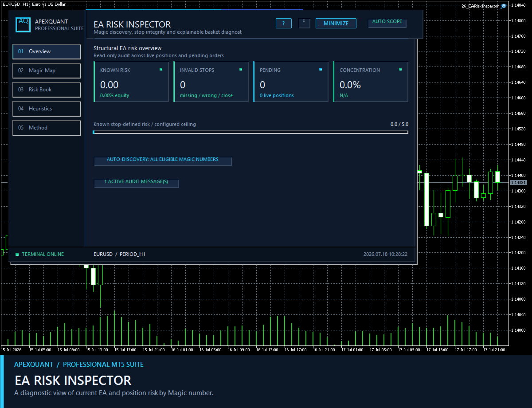Click the ApexQuant AQ logo icon
This screenshot has height=408, width=532.
tap(23, 25)
